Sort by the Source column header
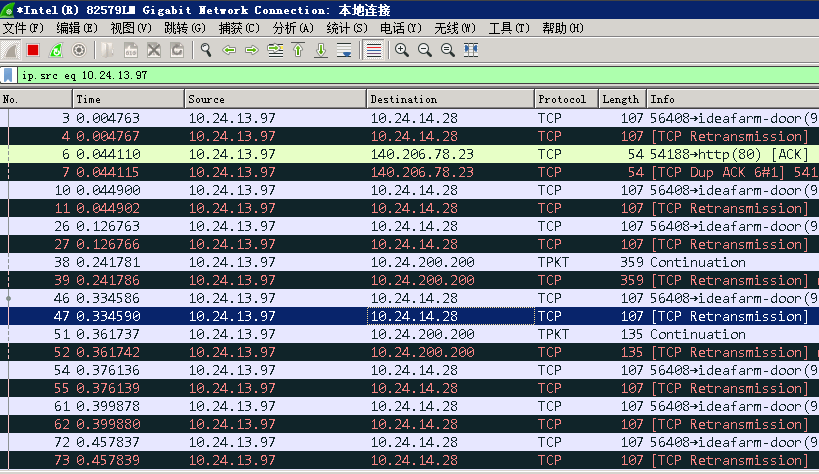This screenshot has width=819, height=474. (x=275, y=99)
